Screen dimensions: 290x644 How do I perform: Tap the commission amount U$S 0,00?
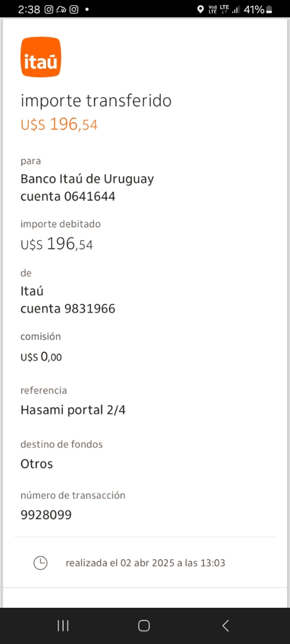(41, 358)
